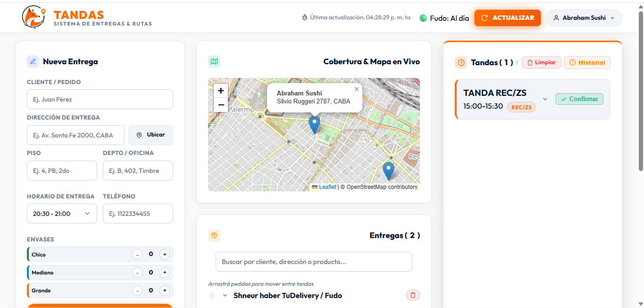
Task: Open the Horario de Entrega dropdown
Action: [x=62, y=214]
